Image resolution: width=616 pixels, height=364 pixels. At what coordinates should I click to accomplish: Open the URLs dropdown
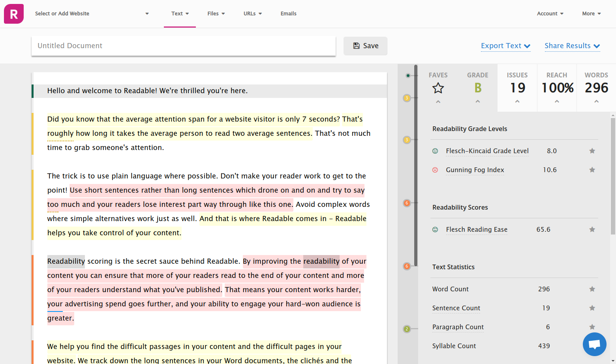(252, 13)
